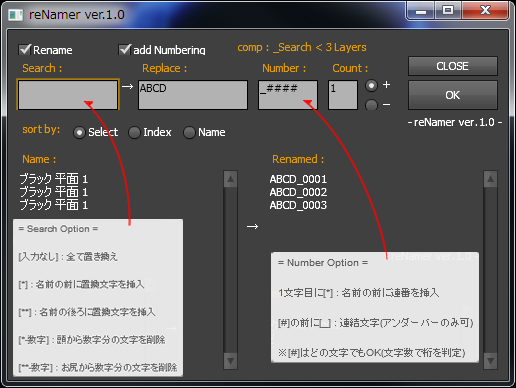Toggle the Rename checkbox
Viewport: 516px width, 388px height.
tap(25, 50)
